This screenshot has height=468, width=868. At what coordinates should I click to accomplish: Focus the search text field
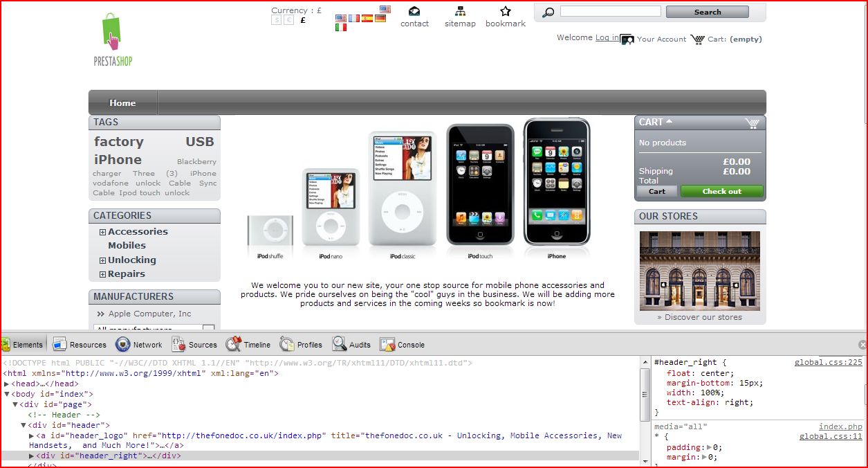610,11
